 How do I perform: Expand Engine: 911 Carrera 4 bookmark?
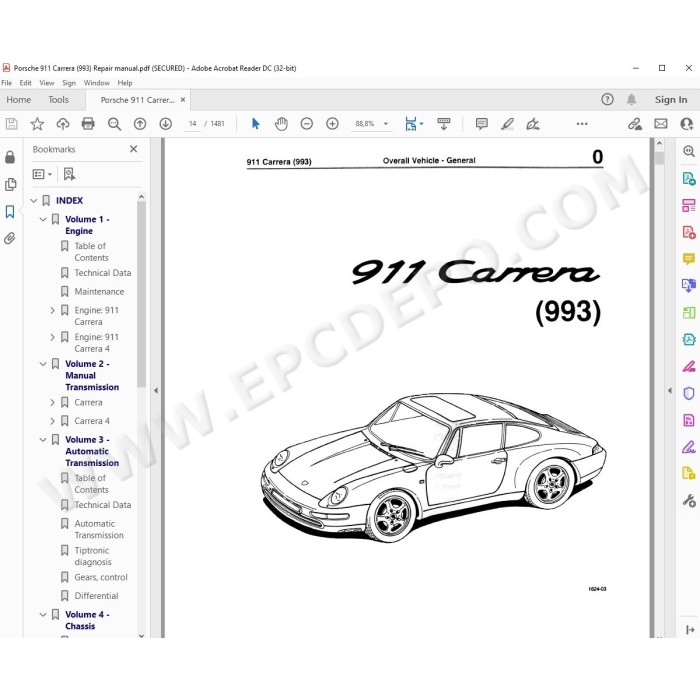point(52,337)
